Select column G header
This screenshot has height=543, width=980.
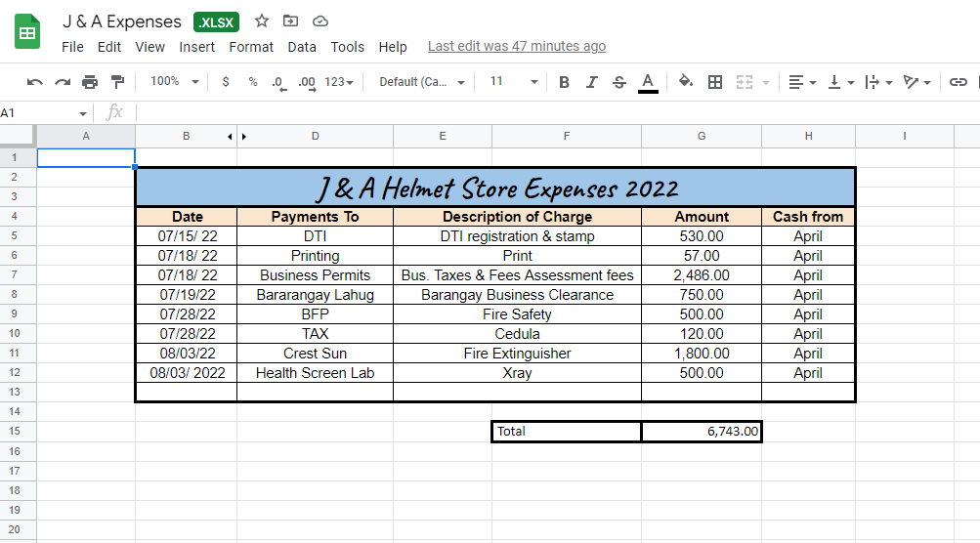(x=702, y=136)
